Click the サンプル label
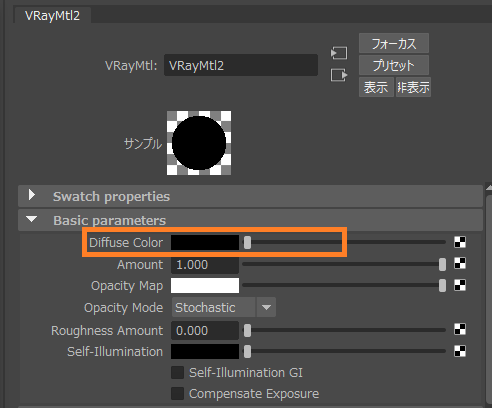The height and width of the screenshot is (408, 492). point(143,144)
